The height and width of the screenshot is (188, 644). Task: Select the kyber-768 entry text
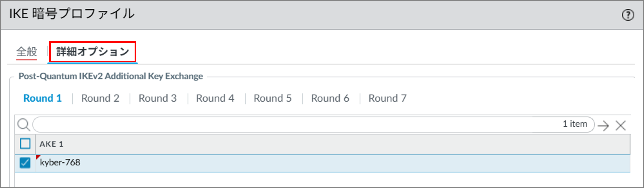60,163
